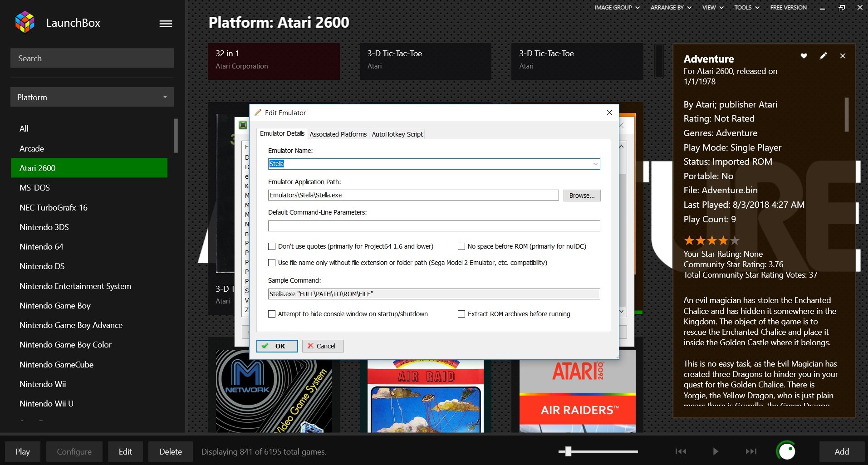Open the 32 in 1 game tile
The width and height of the screenshot is (868, 465).
click(274, 61)
